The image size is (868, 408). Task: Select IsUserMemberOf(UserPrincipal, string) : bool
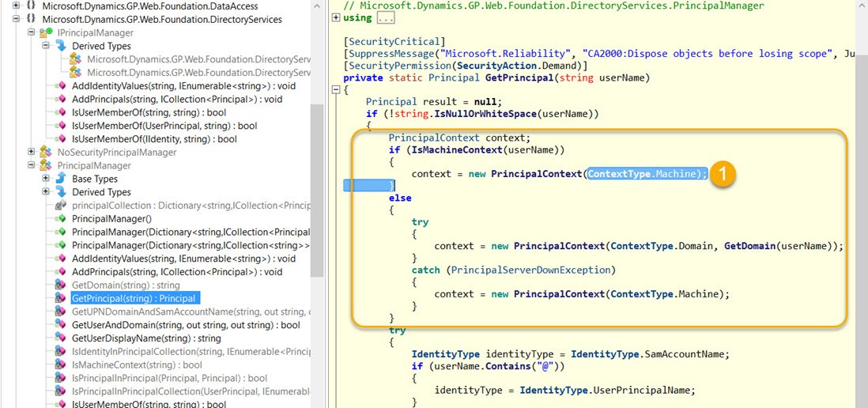pyautogui.click(x=164, y=126)
